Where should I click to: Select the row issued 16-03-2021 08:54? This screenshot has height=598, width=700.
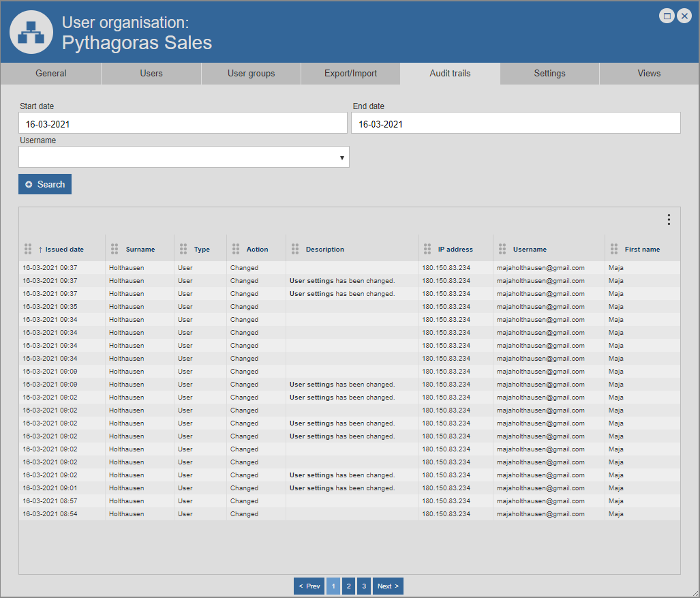(x=350, y=514)
